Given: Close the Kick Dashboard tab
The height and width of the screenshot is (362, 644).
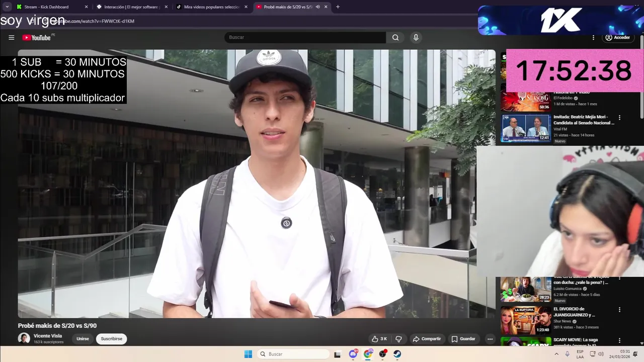Looking at the screenshot, I should click(86, 7).
